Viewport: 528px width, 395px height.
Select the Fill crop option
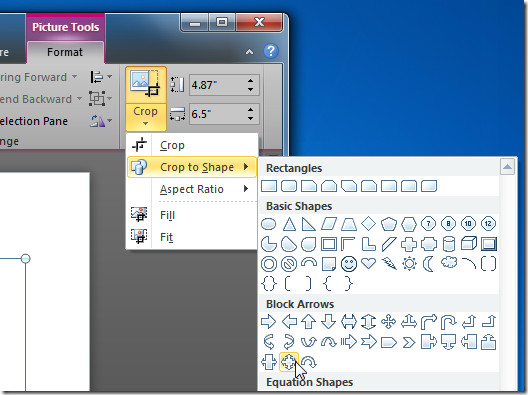(x=192, y=215)
